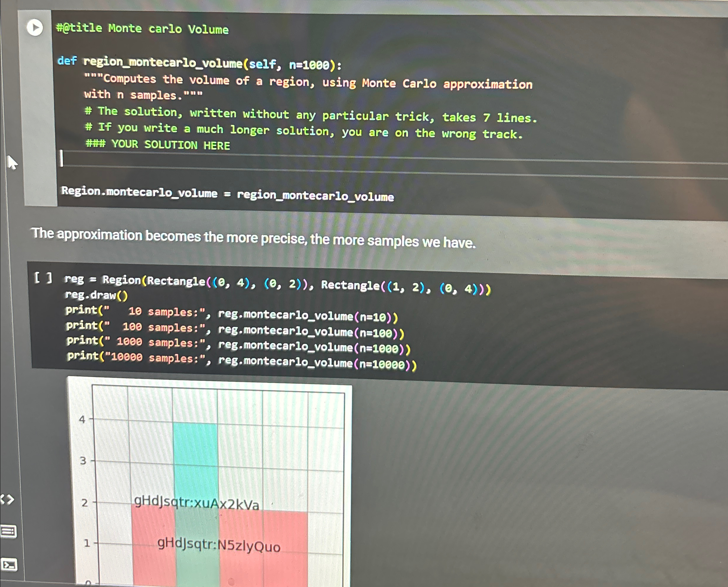Open the command palette sidebar icon
This screenshot has height=587, width=728.
(8, 531)
